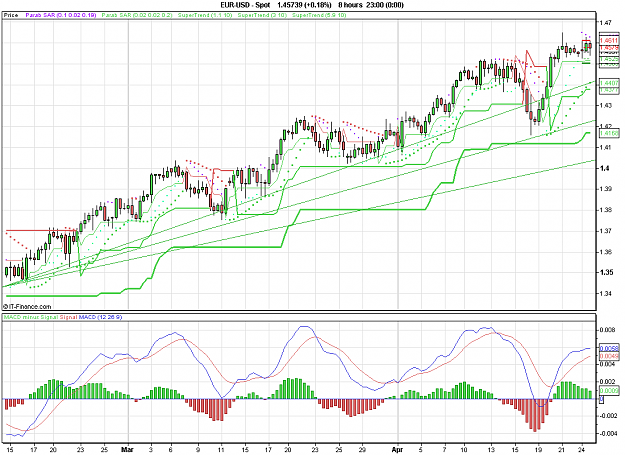This screenshot has height=455, width=625.
Task: Click the date label 21 on time axis
Action: 562,450
